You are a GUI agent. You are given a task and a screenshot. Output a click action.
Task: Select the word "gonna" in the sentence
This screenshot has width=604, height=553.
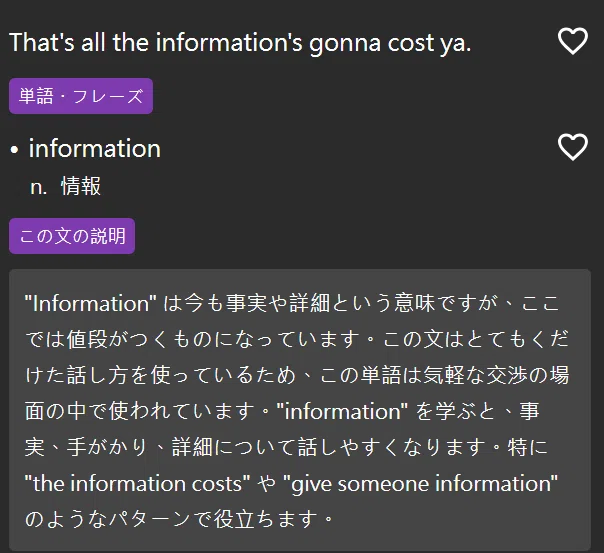point(345,44)
